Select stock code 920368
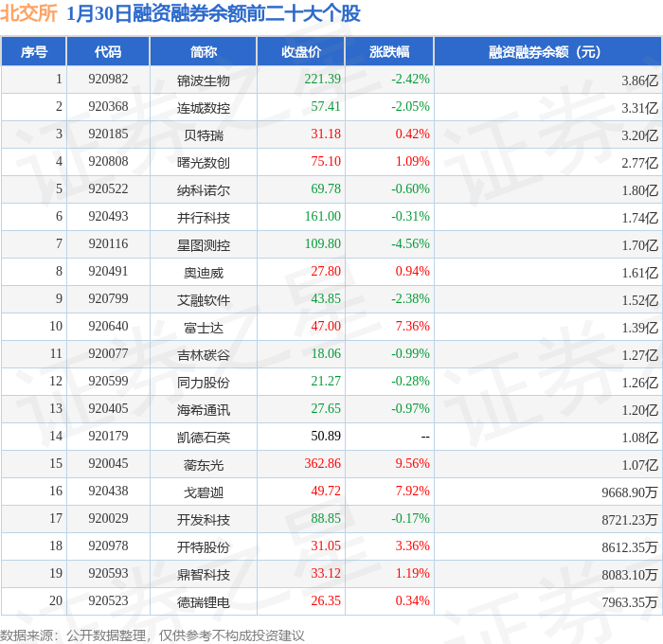 (108, 107)
